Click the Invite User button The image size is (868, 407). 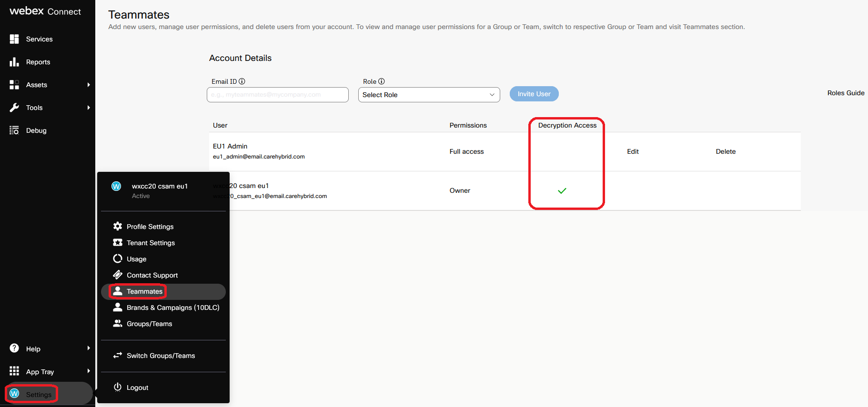534,94
